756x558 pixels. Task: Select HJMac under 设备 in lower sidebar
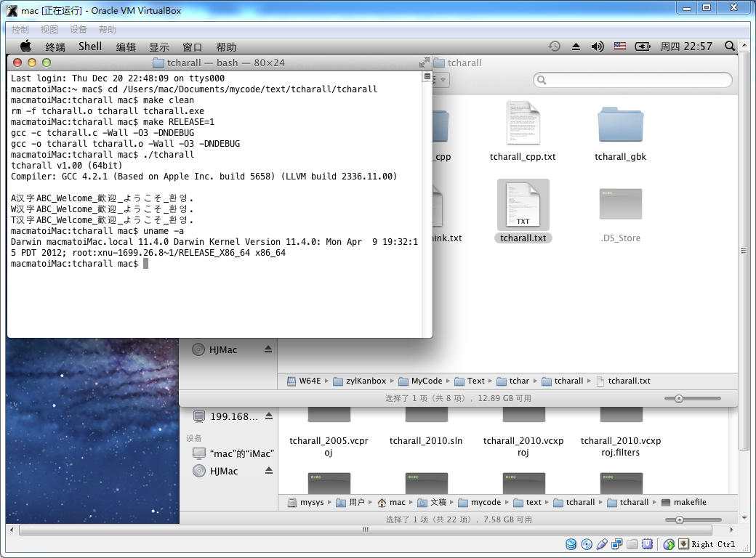coord(224,472)
